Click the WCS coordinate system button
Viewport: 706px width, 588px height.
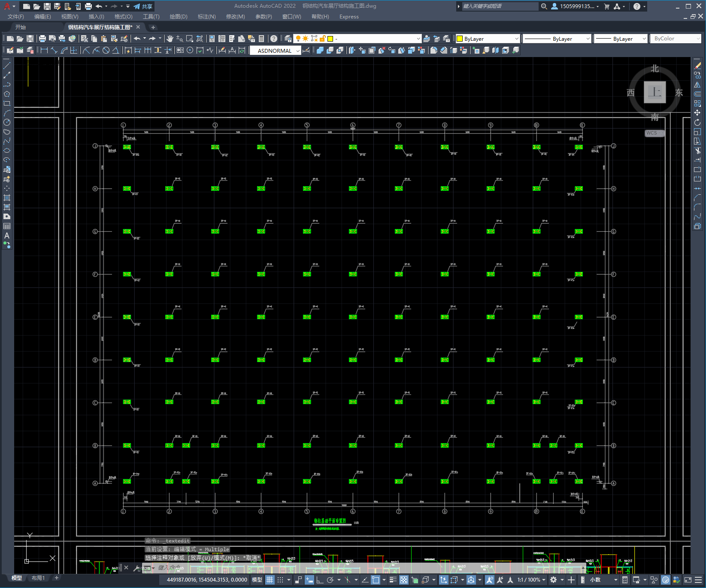tap(654, 133)
